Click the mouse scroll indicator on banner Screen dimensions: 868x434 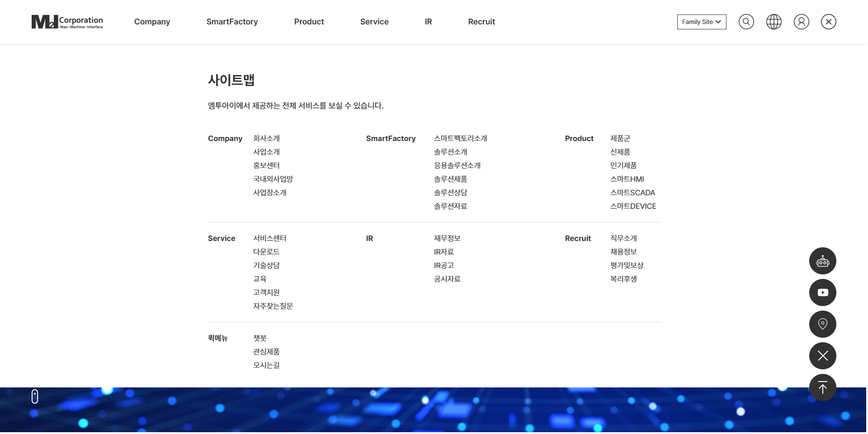tap(35, 396)
